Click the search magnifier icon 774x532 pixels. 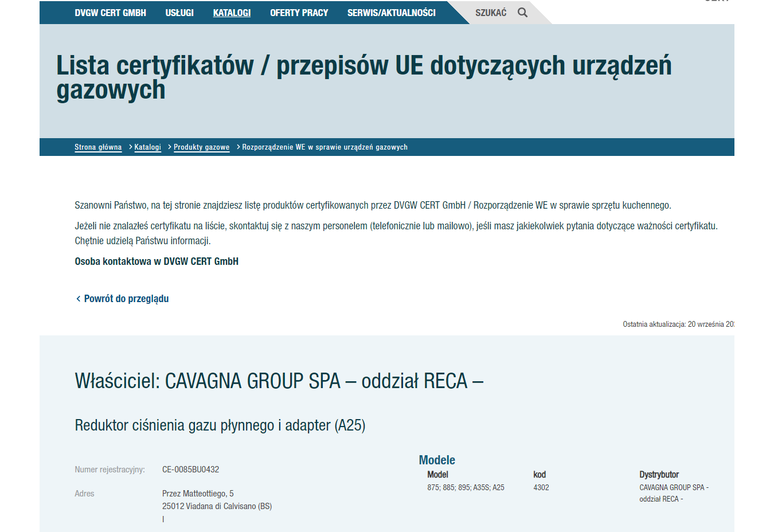(x=522, y=13)
